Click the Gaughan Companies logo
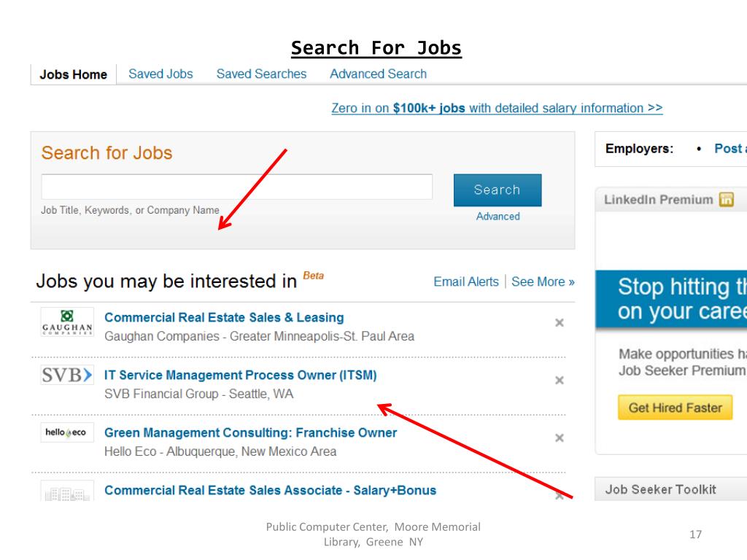 (67, 322)
